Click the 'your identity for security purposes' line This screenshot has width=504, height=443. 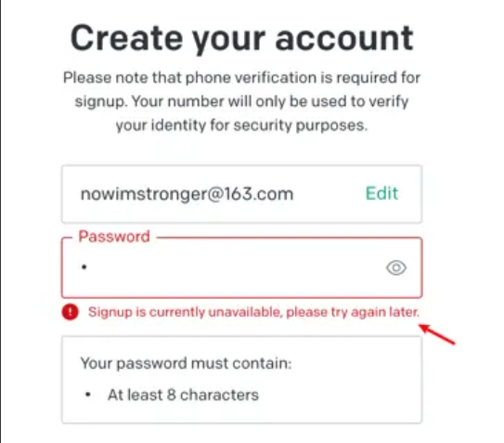tap(241, 125)
